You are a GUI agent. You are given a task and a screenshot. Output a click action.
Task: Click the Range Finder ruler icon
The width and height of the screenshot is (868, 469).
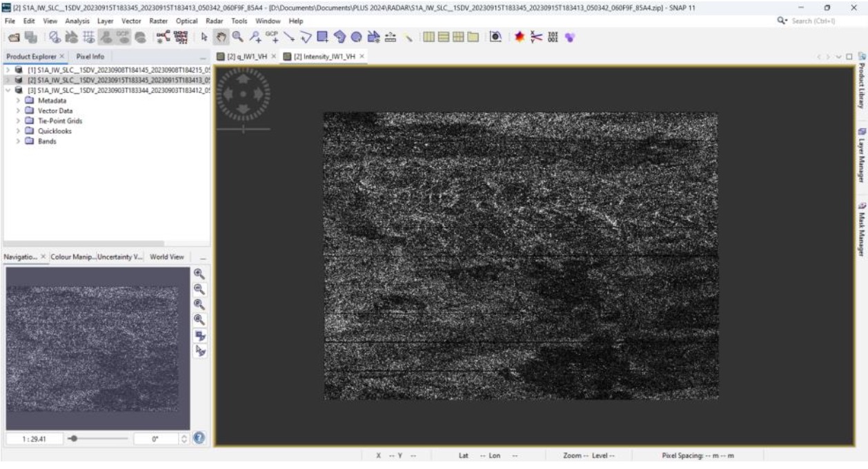tap(391, 37)
